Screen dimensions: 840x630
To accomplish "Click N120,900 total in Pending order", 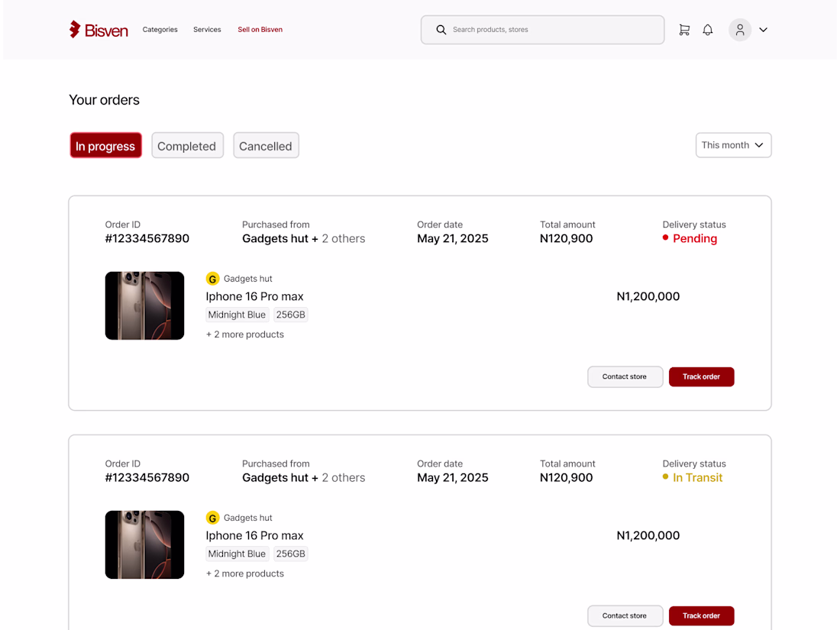I will pos(567,238).
